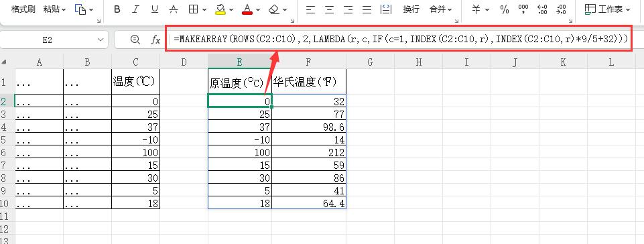Click the text orientation/indent icon

click(387, 9)
